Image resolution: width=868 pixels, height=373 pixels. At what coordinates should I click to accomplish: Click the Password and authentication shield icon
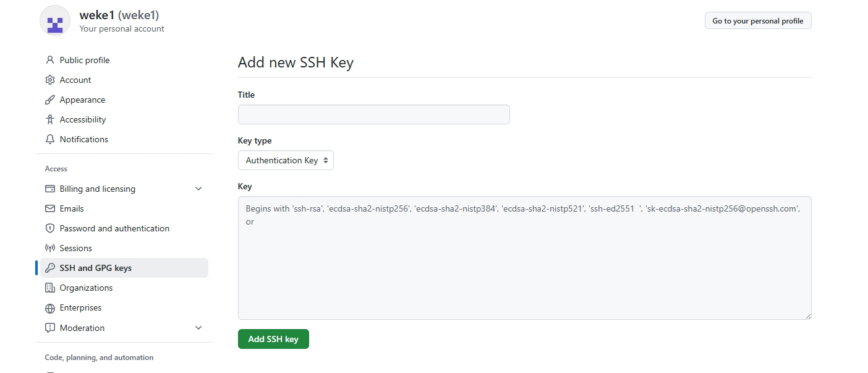[49, 228]
